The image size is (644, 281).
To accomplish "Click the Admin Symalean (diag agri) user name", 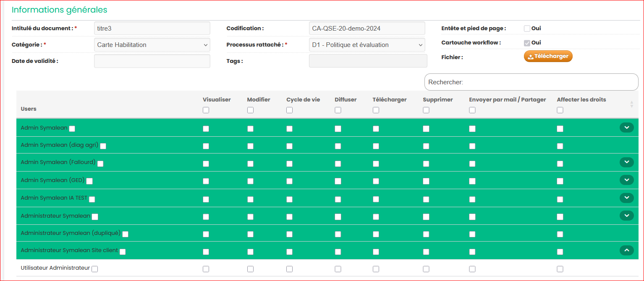I will pos(60,145).
